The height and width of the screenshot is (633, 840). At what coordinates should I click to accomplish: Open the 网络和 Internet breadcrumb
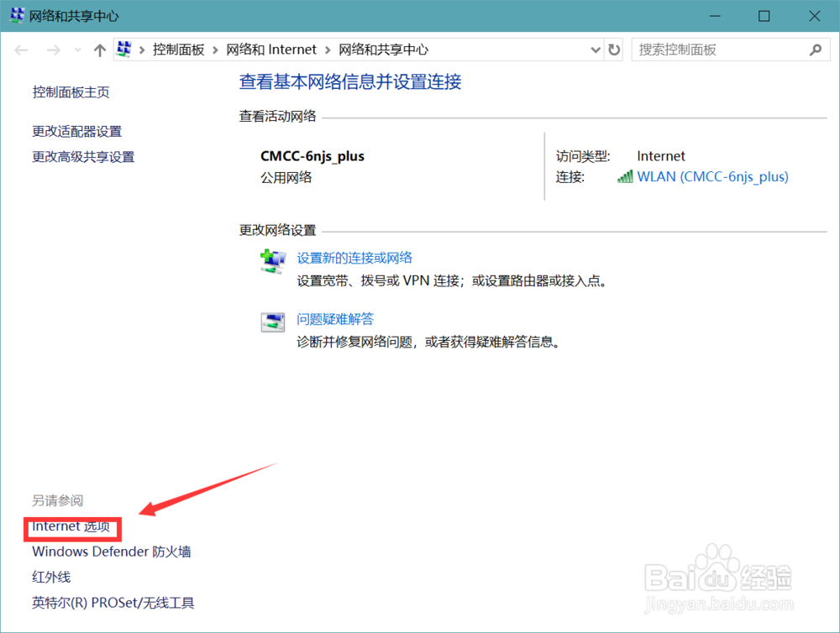(271, 50)
